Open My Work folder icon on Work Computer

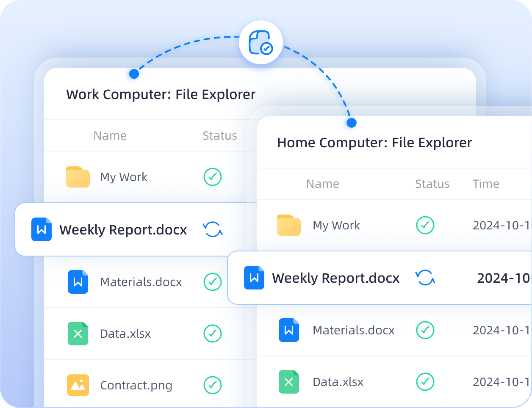tap(78, 177)
